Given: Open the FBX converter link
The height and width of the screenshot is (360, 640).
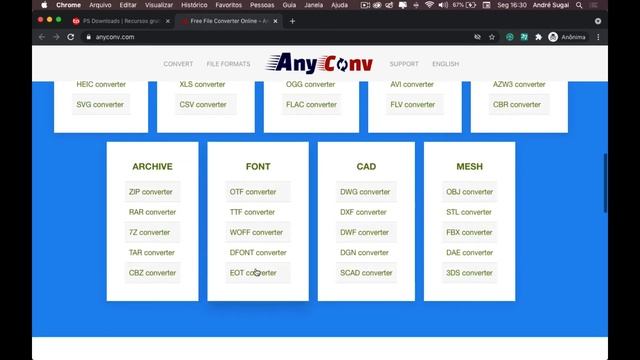Looking at the screenshot, I should point(469,232).
